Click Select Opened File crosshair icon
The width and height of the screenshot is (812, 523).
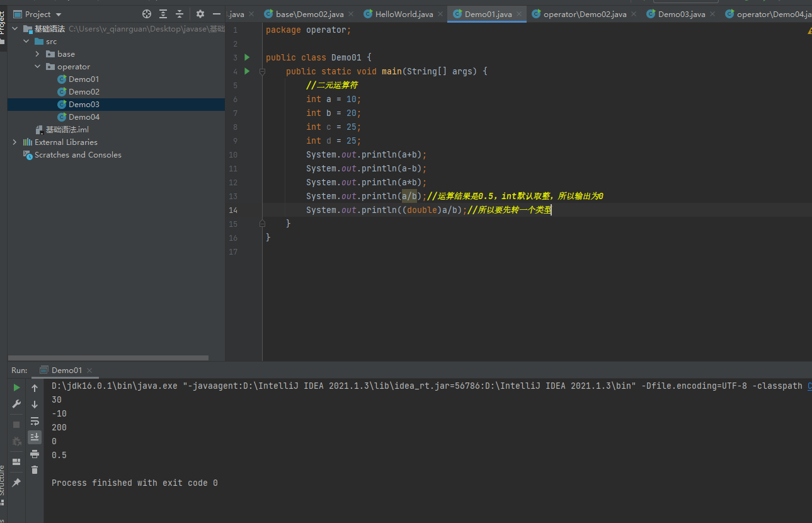[x=147, y=14]
